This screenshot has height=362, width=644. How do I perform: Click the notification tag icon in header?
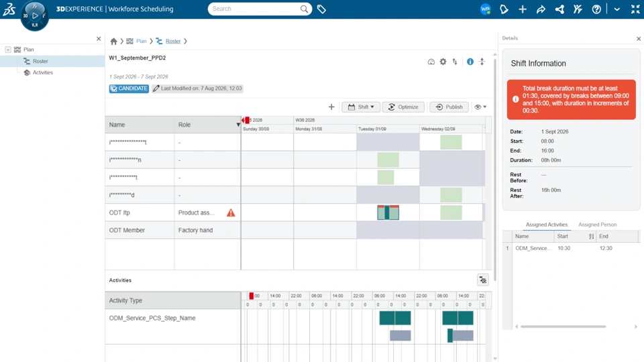[504, 9]
